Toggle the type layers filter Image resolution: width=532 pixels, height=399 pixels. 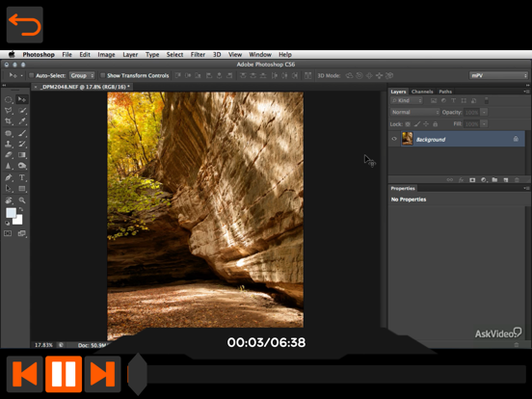tap(453, 100)
